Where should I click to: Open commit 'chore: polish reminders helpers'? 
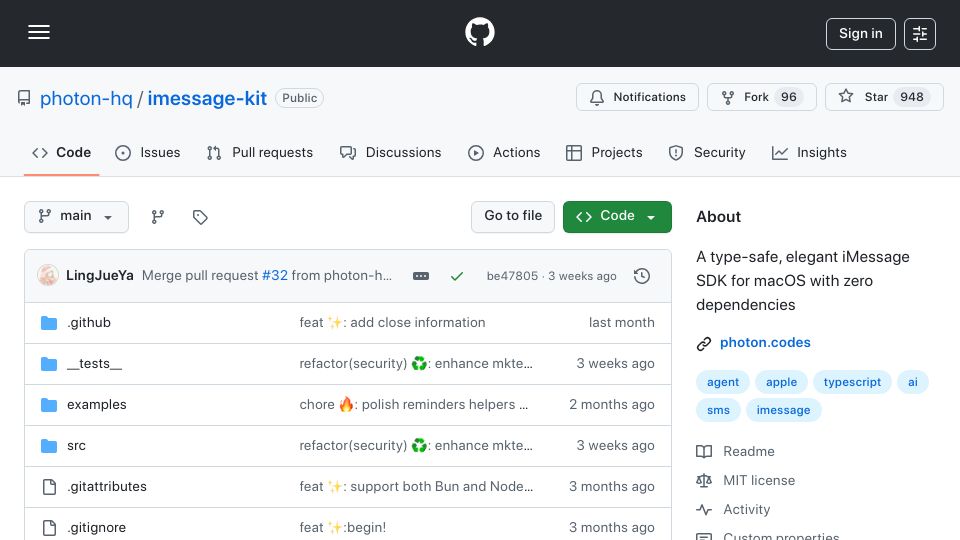pos(414,405)
